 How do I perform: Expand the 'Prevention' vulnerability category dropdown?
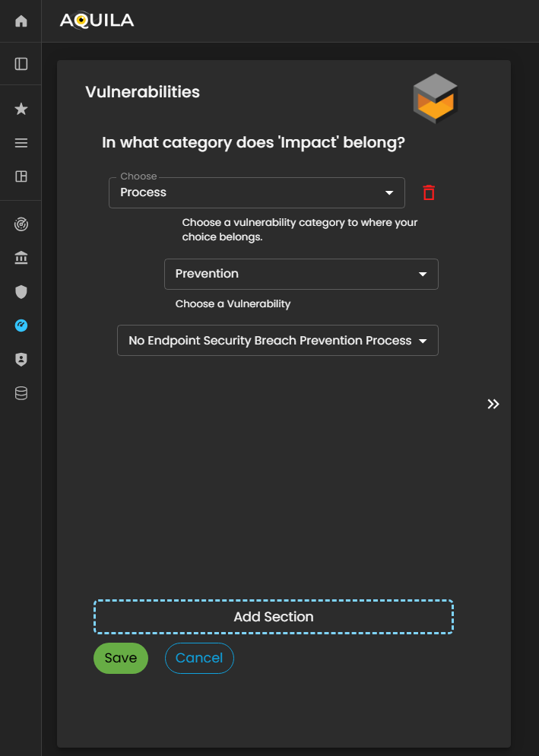301,274
